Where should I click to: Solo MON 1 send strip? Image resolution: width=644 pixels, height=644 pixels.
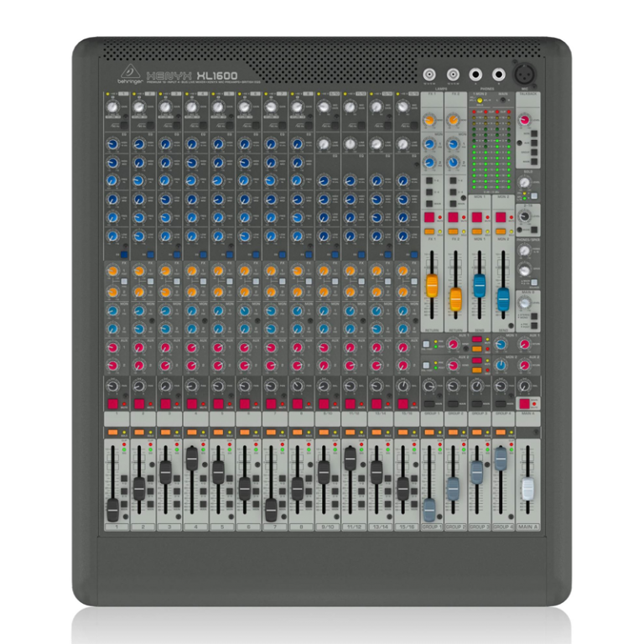coord(477,232)
